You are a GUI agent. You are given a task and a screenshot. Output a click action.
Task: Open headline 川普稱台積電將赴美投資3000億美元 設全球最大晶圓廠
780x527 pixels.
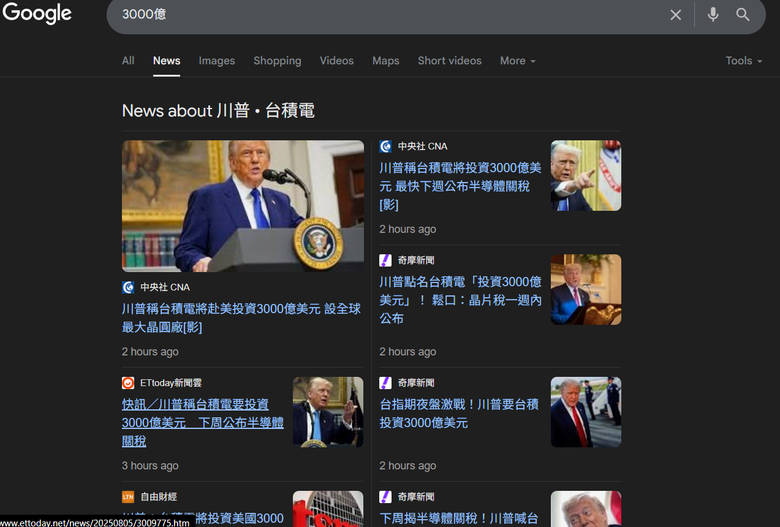click(241, 318)
